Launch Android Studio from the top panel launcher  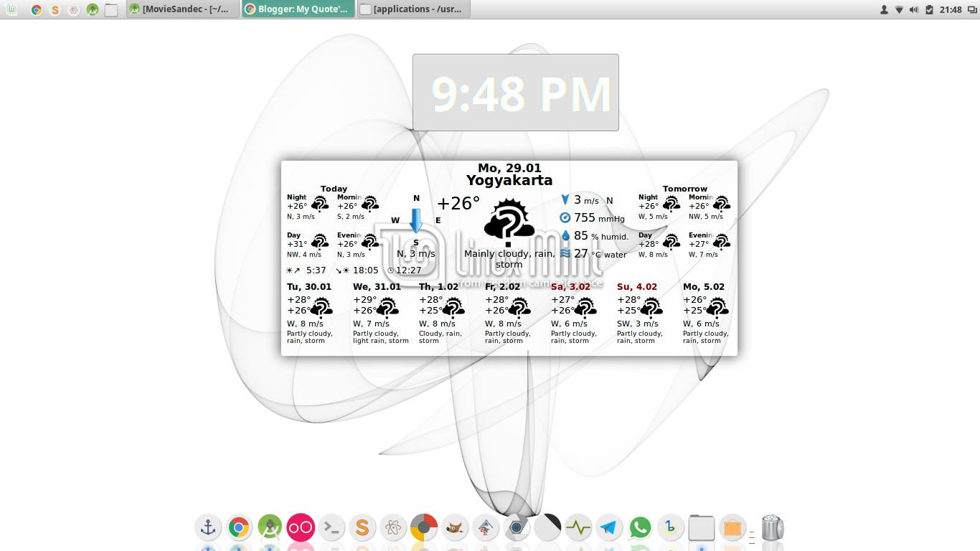(93, 10)
